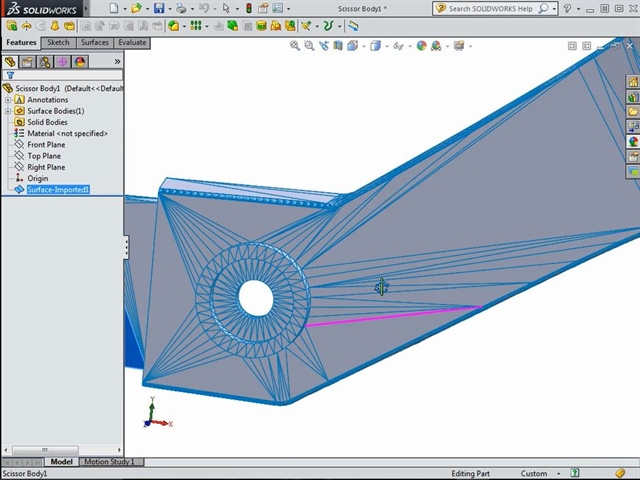Open the Hide/Show Items dropdown arrow
Image resolution: width=640 pixels, height=480 pixels.
[x=409, y=46]
